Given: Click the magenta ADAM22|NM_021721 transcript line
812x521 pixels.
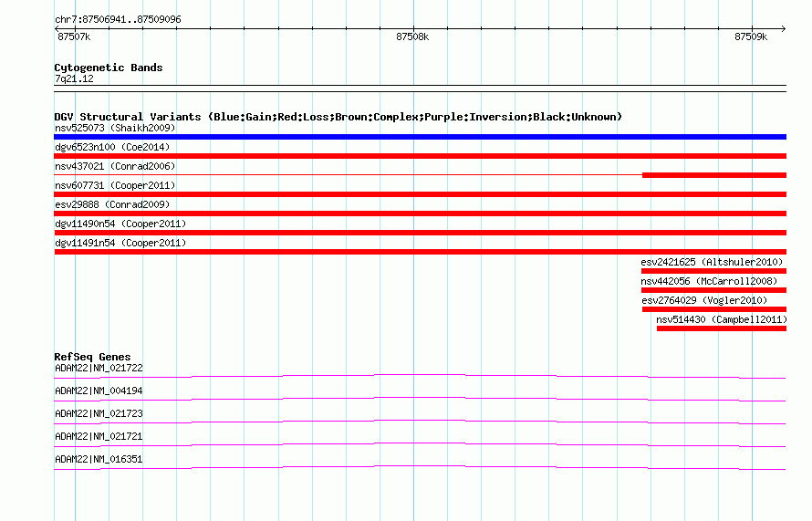Looking at the screenshot, I should point(420,444).
